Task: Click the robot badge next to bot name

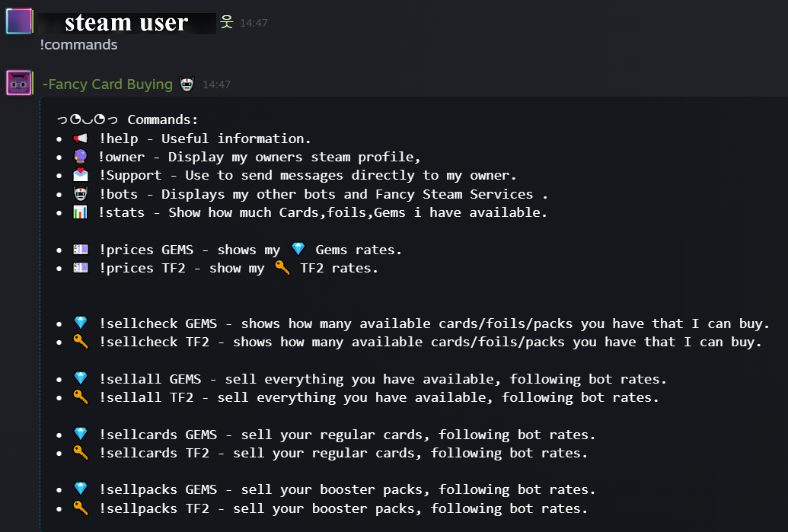Action: 187,84
